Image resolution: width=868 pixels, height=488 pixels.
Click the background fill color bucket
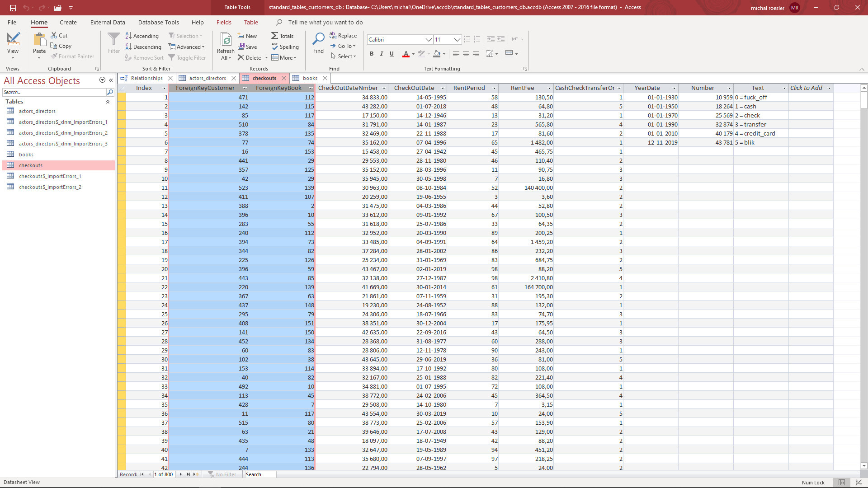coord(437,54)
